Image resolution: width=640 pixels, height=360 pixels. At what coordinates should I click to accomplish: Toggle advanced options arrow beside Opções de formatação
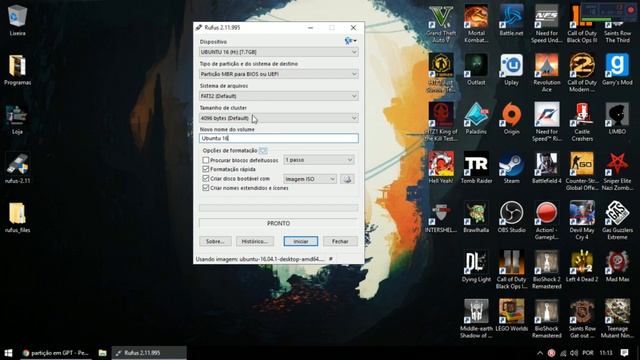(x=263, y=151)
